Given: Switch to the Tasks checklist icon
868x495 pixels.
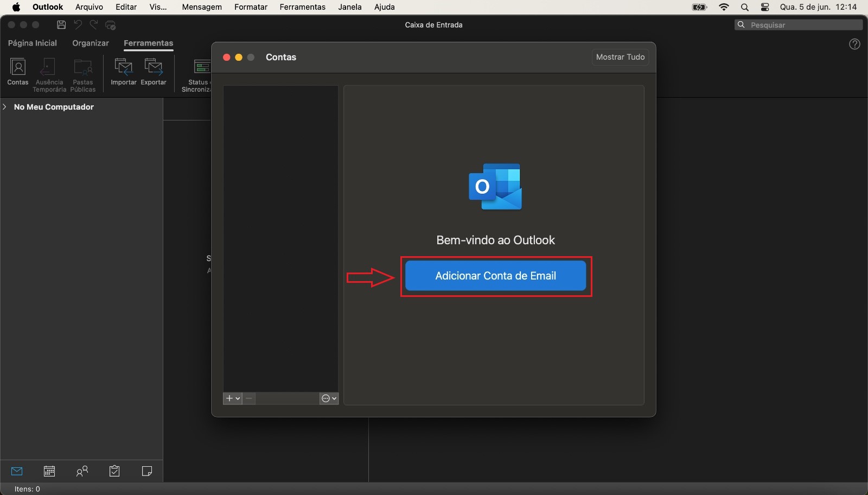Looking at the screenshot, I should point(114,471).
